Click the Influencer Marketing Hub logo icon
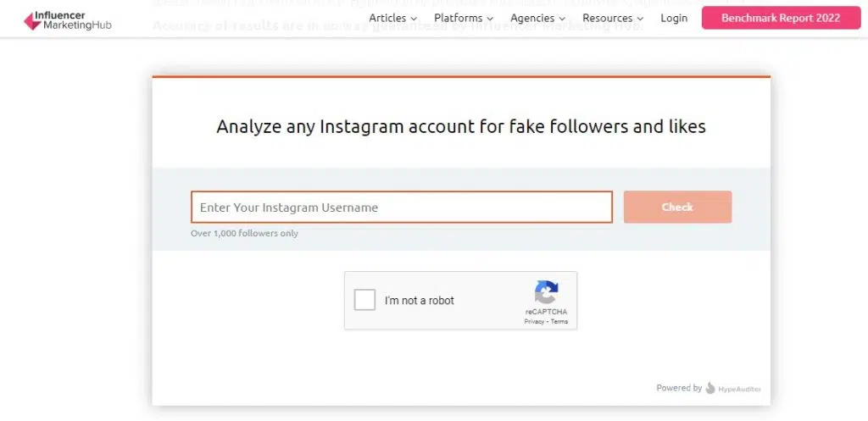This screenshot has width=868, height=421. click(x=32, y=20)
